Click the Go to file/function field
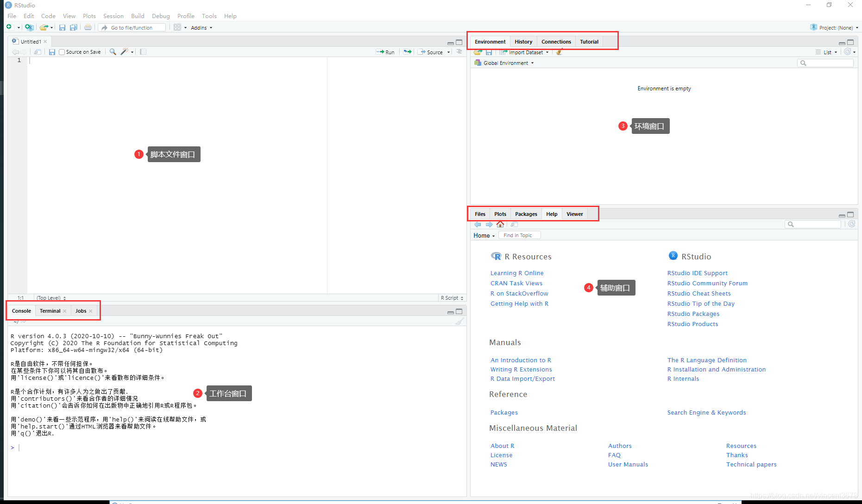Screen dimensions: 862x504 click(x=132, y=28)
